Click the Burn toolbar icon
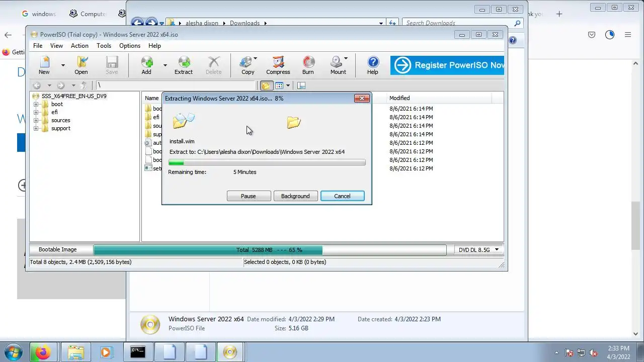 308,65
